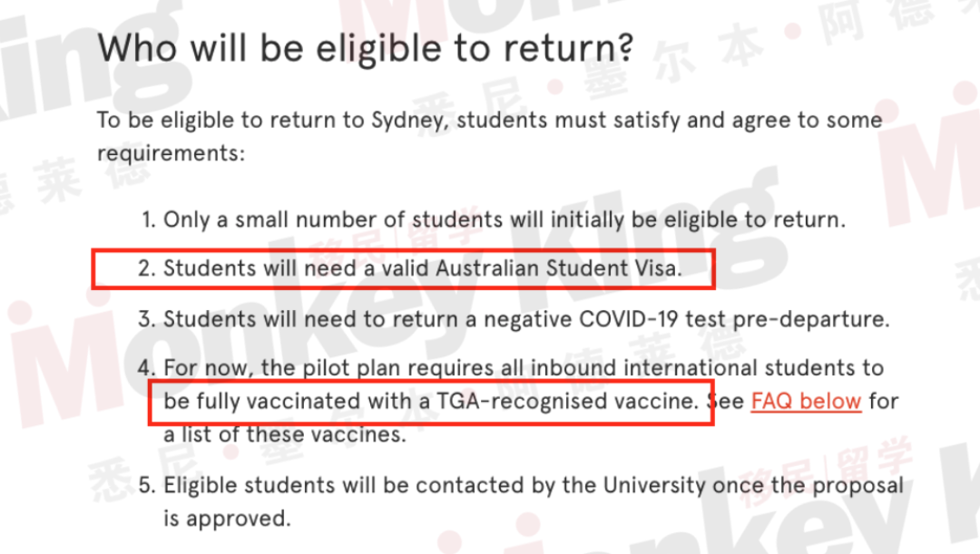980x554 pixels.
Task: Click the word 'See' before FAQ link
Action: coord(725,401)
